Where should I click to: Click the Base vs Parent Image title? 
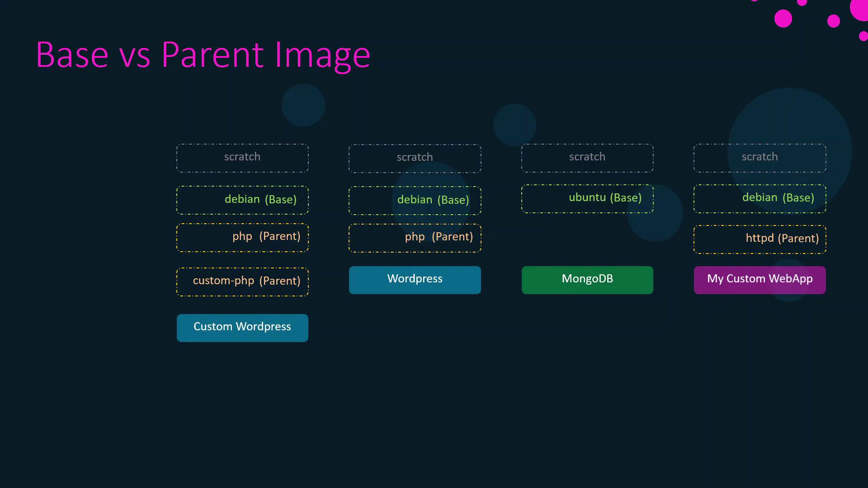[x=203, y=55]
